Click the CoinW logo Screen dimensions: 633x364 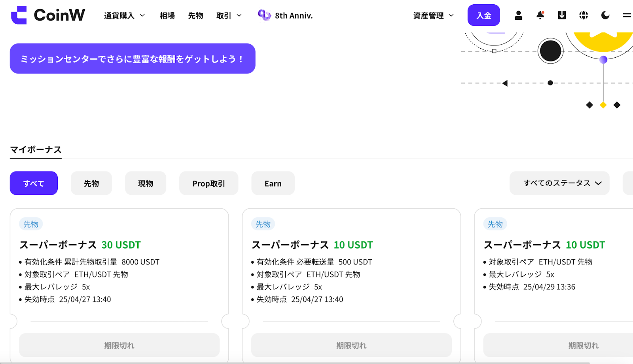[48, 15]
